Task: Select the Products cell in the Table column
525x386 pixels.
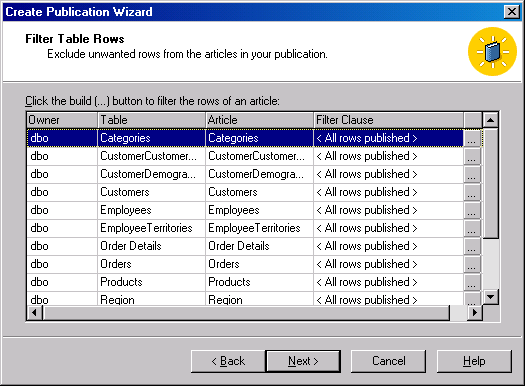Action: pyautogui.click(x=151, y=282)
